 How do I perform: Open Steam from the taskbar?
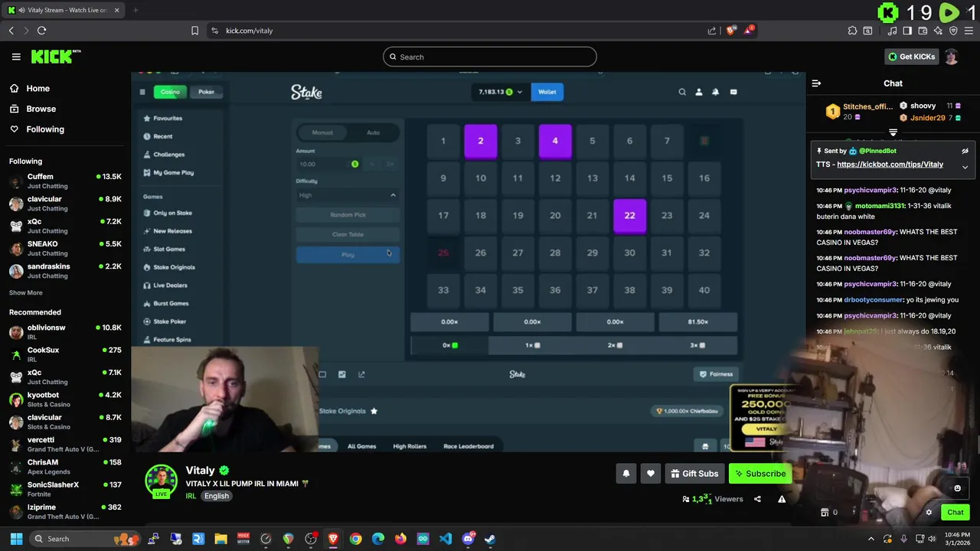(x=490, y=539)
